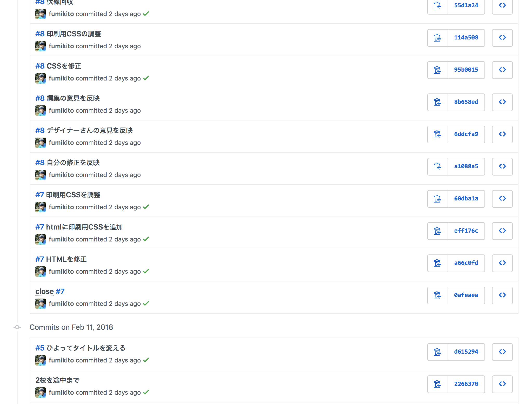Open issue #5 link in ひよってタイトルを変える

tap(40, 348)
